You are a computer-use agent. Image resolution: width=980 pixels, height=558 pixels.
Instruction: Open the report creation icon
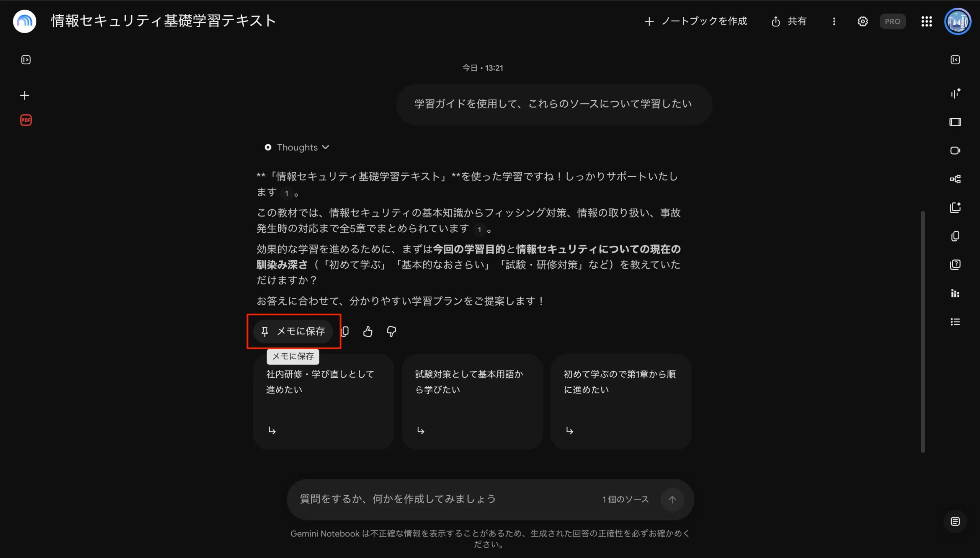coord(955,207)
